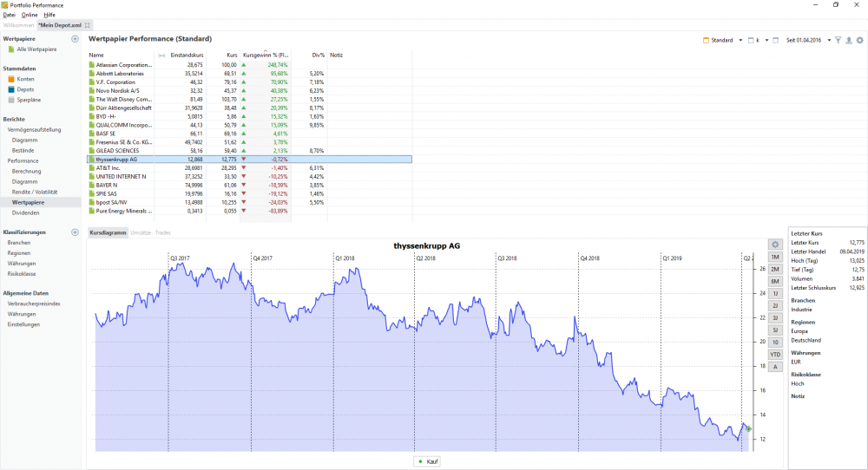Viewport: 868px width, 470px height.
Task: Open Depots under Stammdaten
Action: (x=25, y=89)
